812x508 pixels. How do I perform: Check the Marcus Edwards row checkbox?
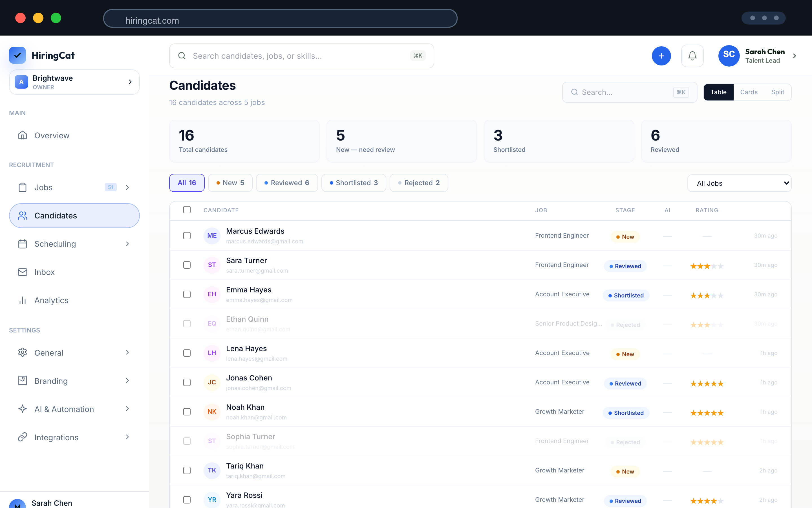pos(187,236)
